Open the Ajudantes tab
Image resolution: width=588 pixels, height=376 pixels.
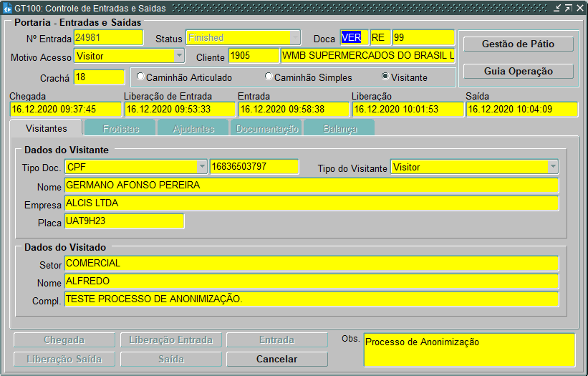pyautogui.click(x=193, y=128)
